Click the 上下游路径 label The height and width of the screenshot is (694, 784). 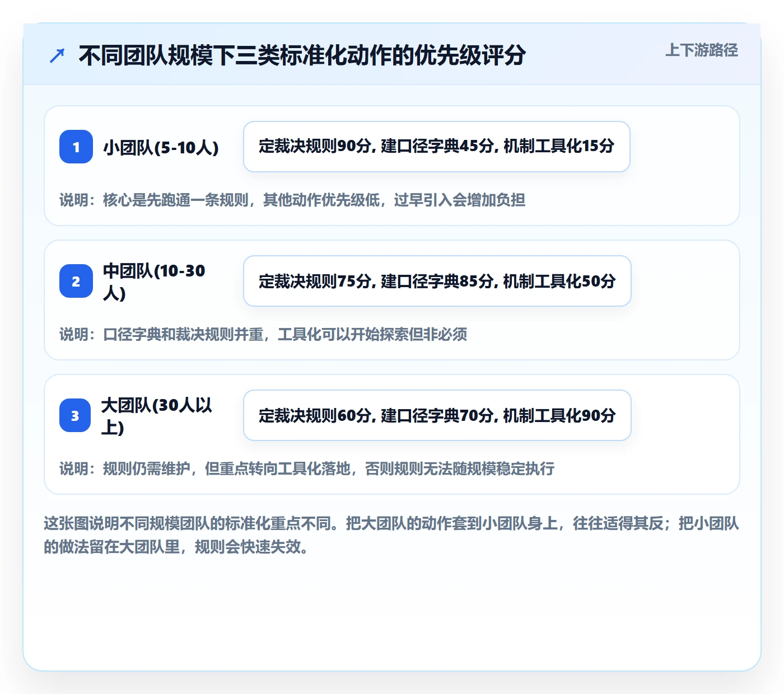[702, 50]
